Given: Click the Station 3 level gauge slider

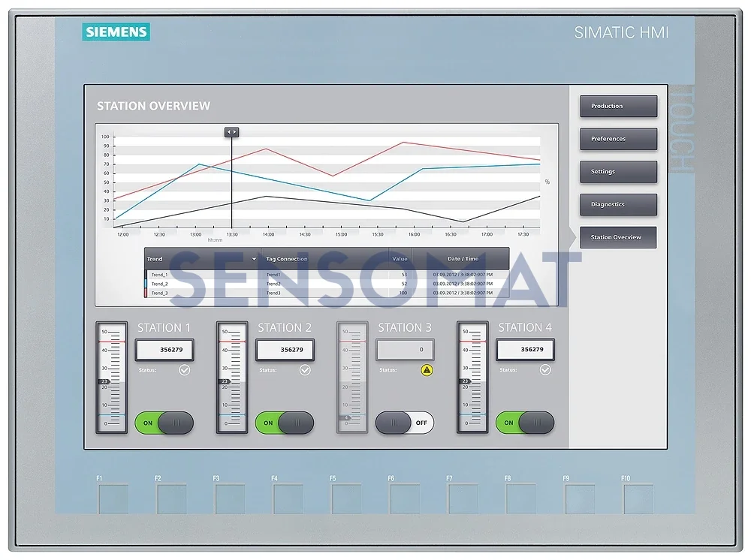Looking at the screenshot, I should tap(352, 378).
